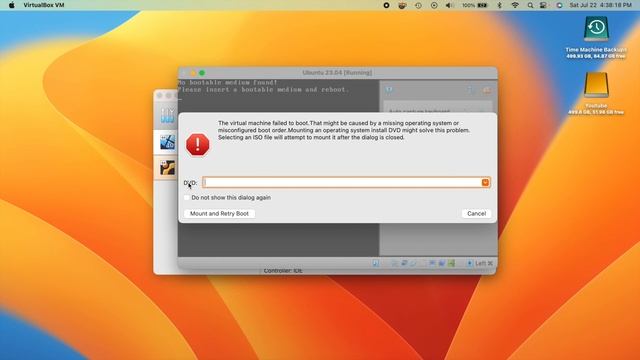Zoom the Ubuntu VM window with green button
640x360 pixels.
click(202, 73)
